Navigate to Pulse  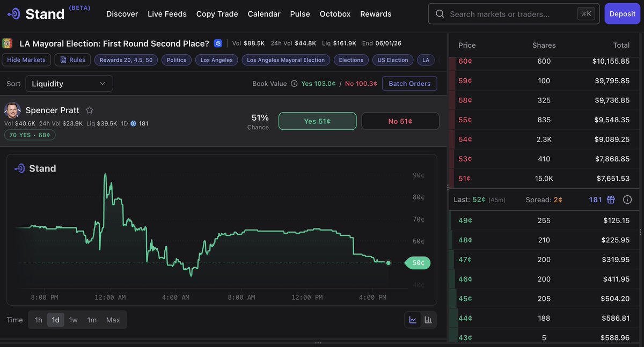[300, 14]
